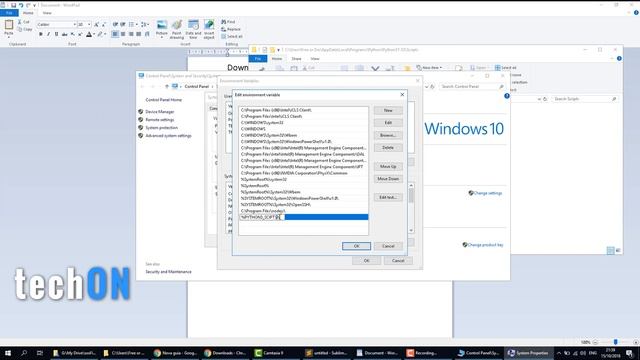Open WordPad View tab
The image size is (640, 360).
47,13
